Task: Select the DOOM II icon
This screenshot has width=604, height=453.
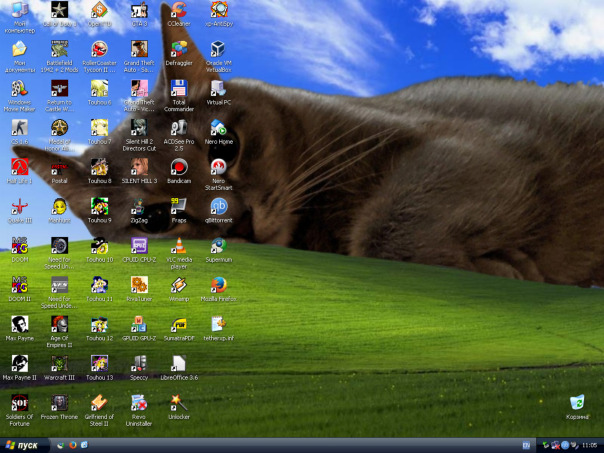Action: click(19, 285)
